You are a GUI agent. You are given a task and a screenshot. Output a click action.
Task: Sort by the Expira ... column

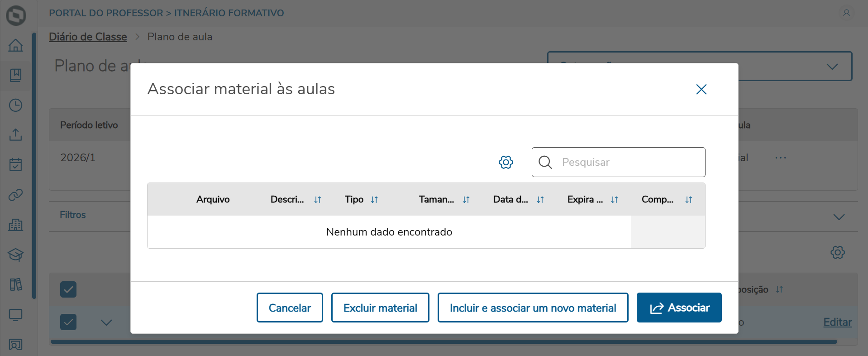(615, 200)
